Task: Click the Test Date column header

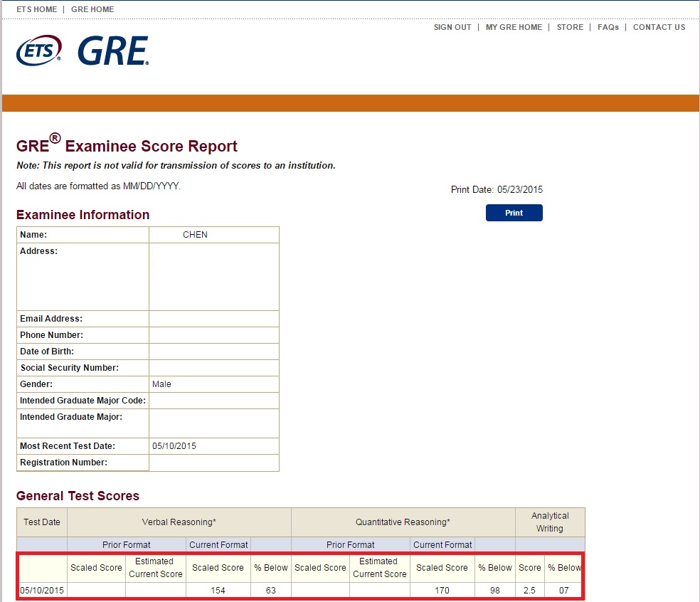Action: 42,522
